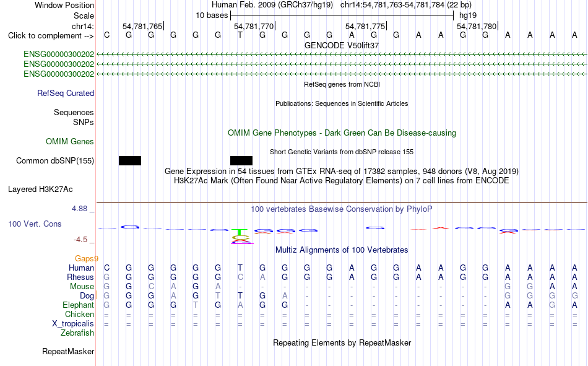Open the OMIM Genes track label
Screen dimensions: 588x366
tap(70, 142)
